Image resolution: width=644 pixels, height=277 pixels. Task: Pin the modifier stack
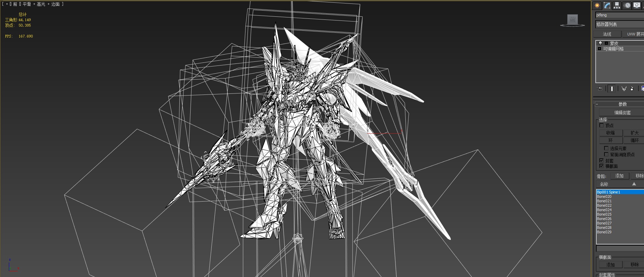(x=600, y=89)
